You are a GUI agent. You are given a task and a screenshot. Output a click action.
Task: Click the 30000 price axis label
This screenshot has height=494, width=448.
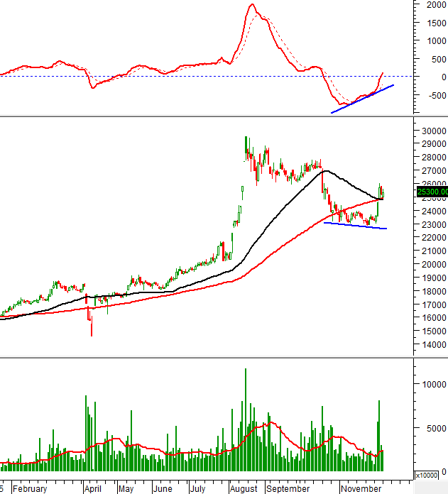click(430, 131)
